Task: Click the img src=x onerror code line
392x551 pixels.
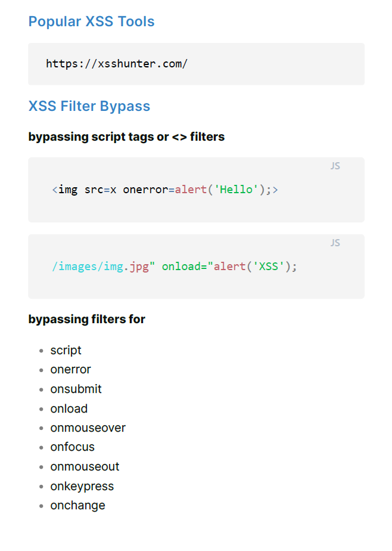Action: coord(165,190)
